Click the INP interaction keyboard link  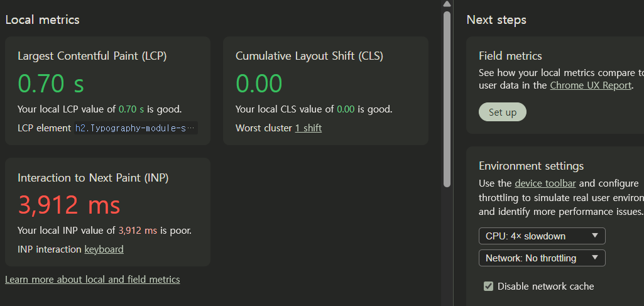(x=104, y=249)
